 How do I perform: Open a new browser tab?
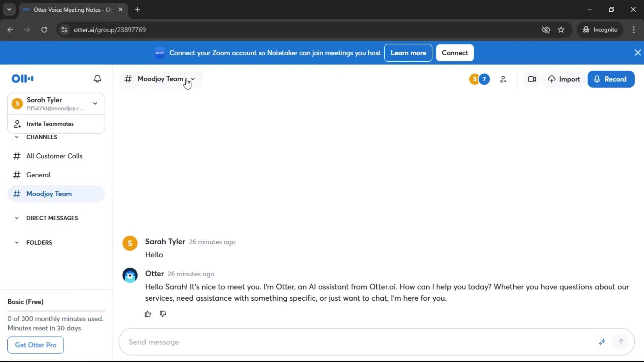click(x=138, y=10)
